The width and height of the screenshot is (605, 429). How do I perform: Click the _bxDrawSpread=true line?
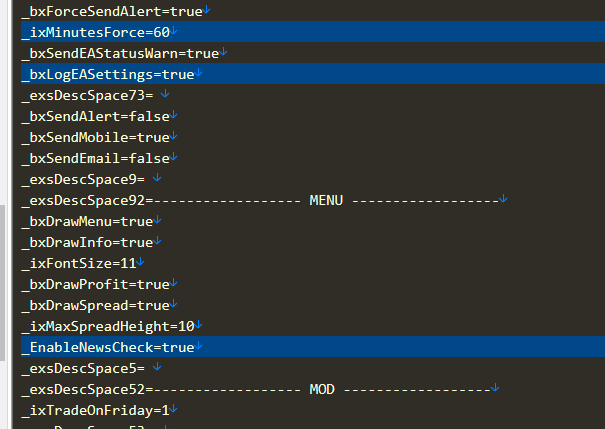pyautogui.click(x=100, y=305)
